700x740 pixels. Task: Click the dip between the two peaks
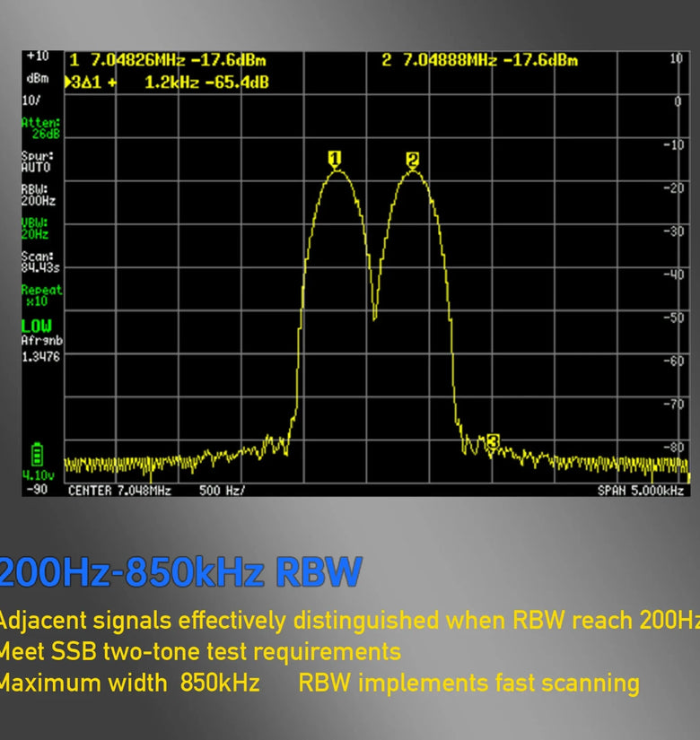[x=374, y=314]
